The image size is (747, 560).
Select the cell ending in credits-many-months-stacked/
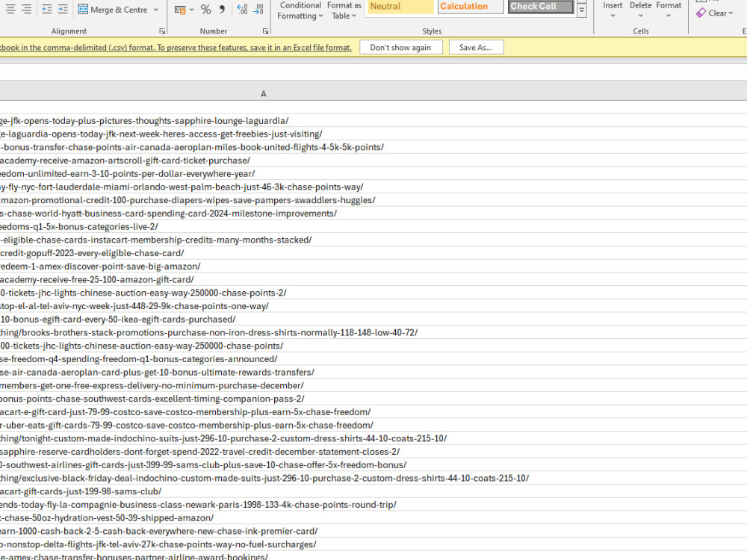pyautogui.click(x=373, y=240)
